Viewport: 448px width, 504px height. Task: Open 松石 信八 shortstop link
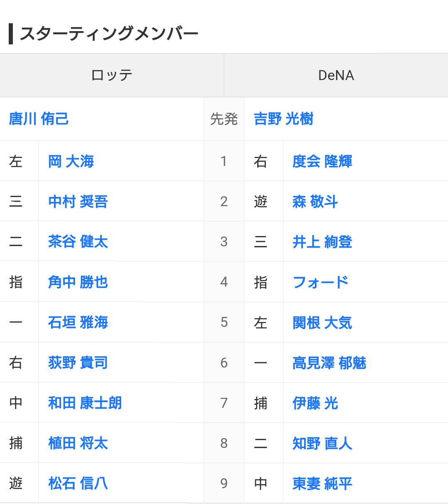point(78,483)
